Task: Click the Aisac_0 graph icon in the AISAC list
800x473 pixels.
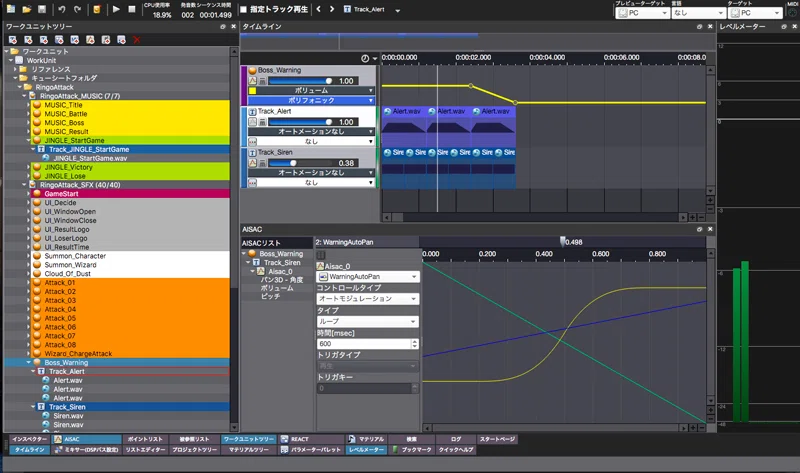Action: (261, 271)
